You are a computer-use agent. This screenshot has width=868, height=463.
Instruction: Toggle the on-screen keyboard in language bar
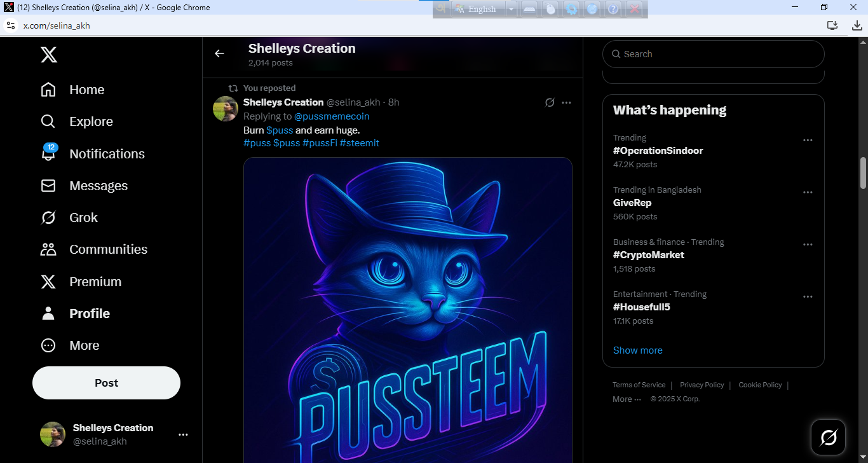529,9
